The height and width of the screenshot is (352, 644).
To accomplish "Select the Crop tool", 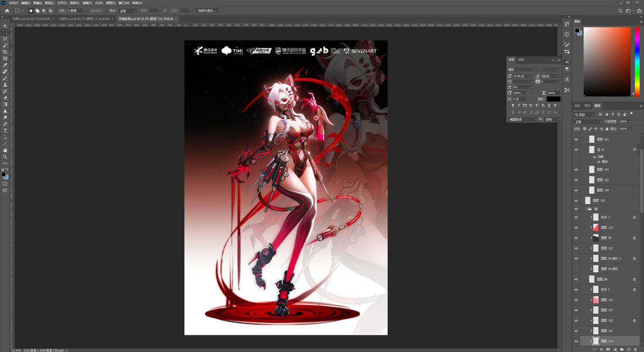I will 5,52.
